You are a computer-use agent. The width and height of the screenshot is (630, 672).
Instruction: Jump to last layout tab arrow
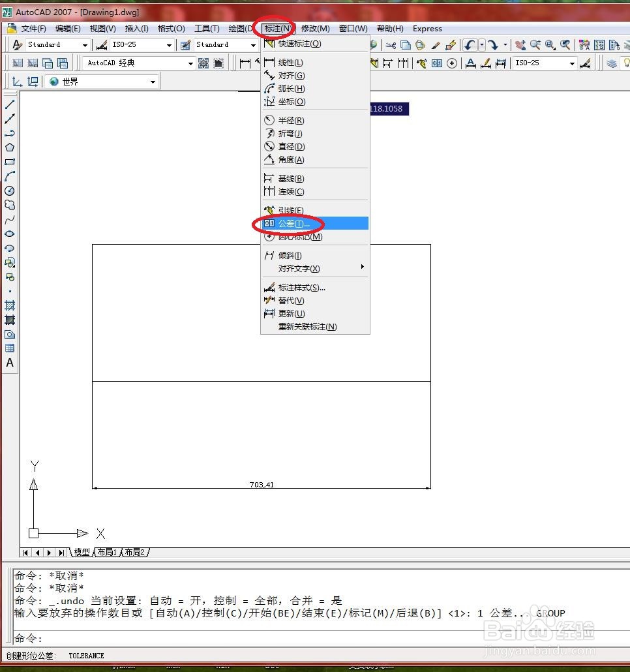[x=62, y=553]
